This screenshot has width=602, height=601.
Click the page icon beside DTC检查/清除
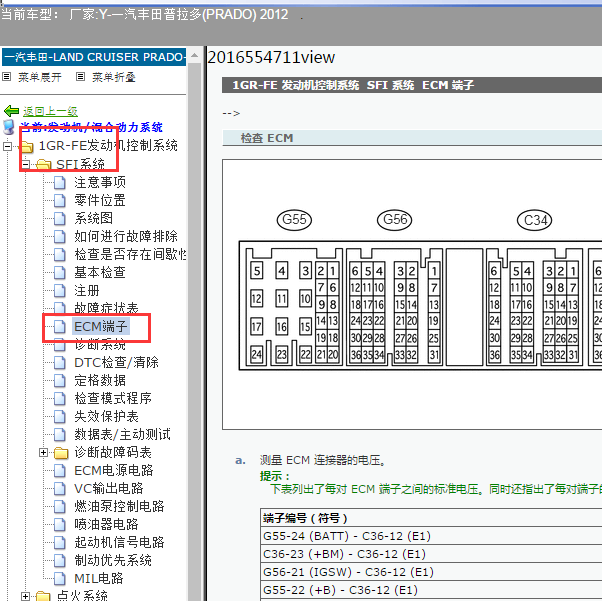tap(60, 363)
